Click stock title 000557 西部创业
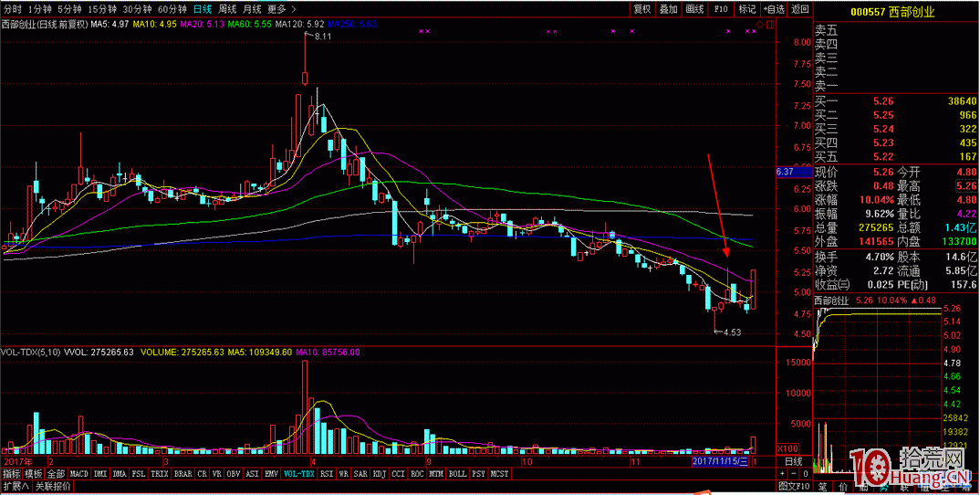980x495 pixels. [892, 12]
